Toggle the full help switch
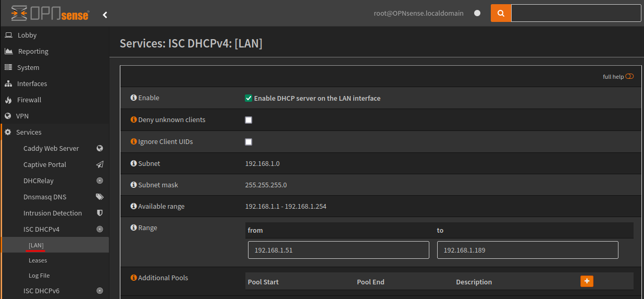 tap(629, 77)
